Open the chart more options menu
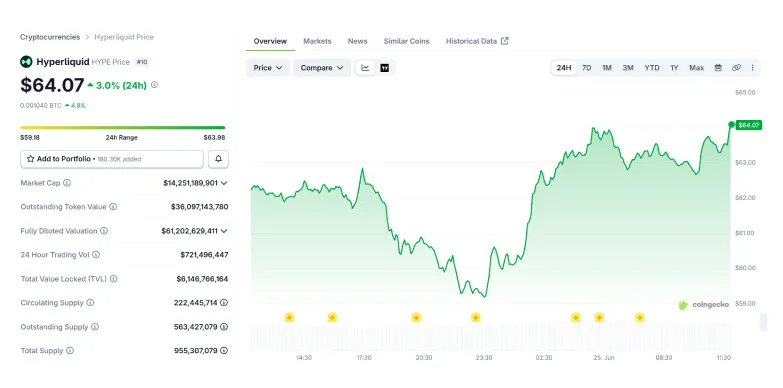The width and height of the screenshot is (783, 388). click(x=753, y=68)
